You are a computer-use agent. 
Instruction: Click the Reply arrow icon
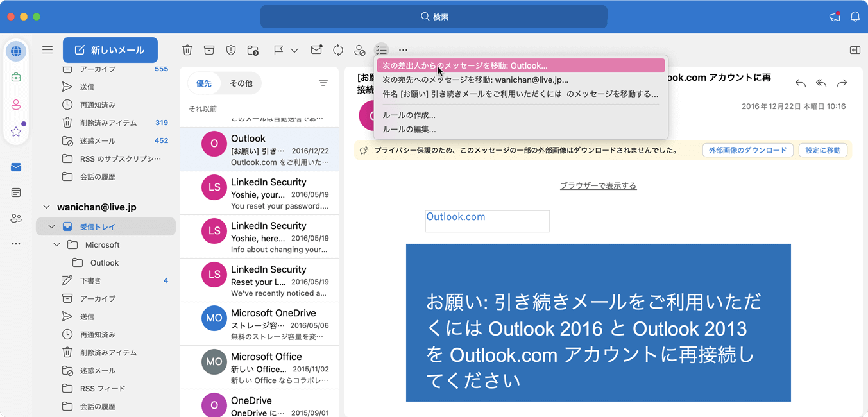click(x=801, y=83)
